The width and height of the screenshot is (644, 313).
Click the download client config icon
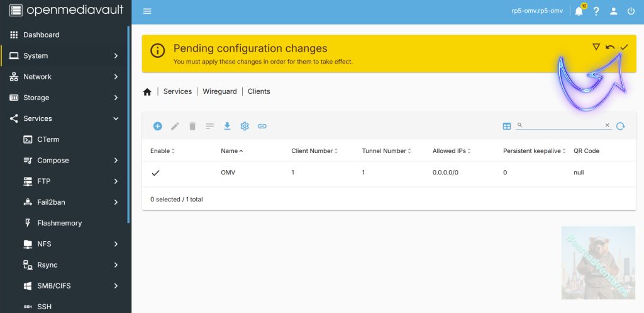pos(227,126)
